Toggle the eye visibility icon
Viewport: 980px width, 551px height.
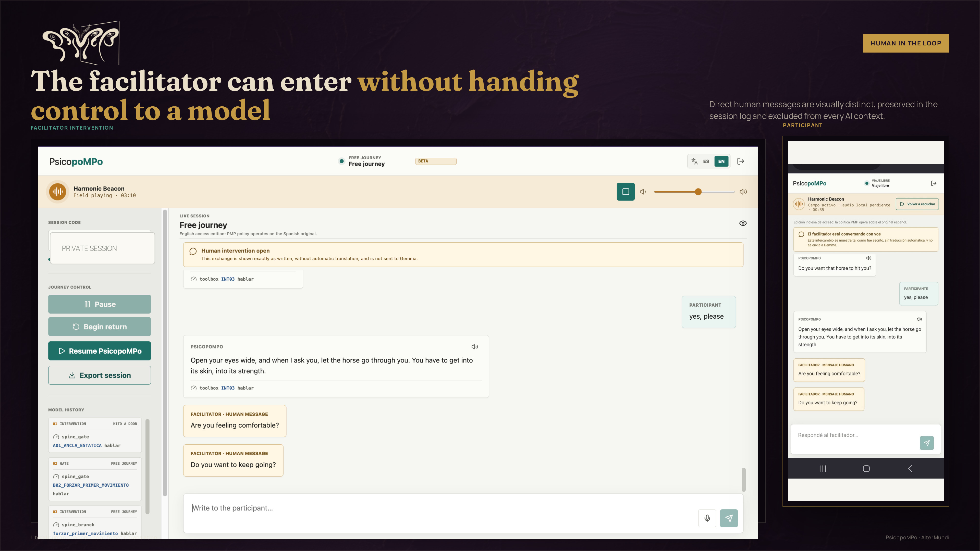coord(743,223)
